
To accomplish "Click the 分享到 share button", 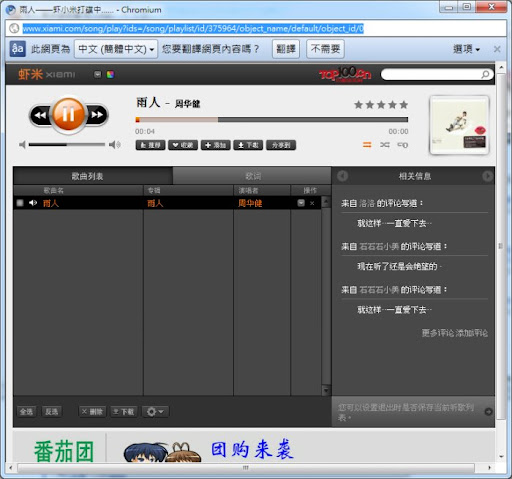I will (281, 145).
